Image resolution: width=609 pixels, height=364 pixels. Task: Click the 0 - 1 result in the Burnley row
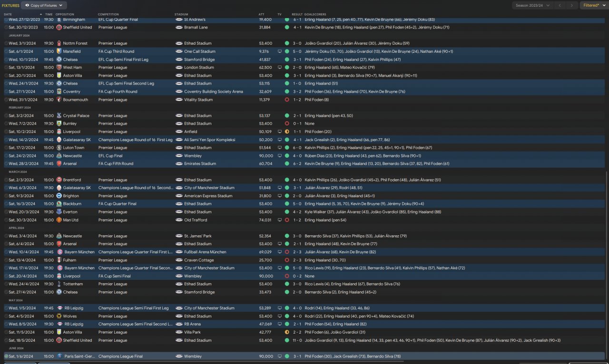[297, 124]
